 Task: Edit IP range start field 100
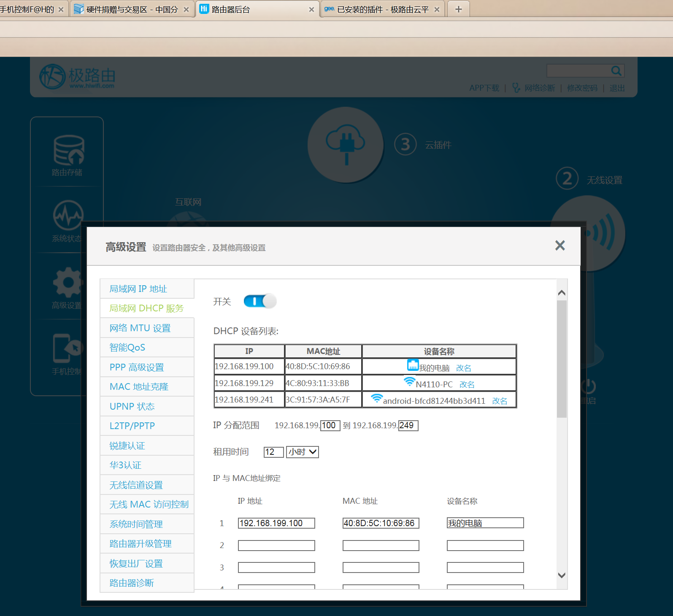click(x=330, y=425)
